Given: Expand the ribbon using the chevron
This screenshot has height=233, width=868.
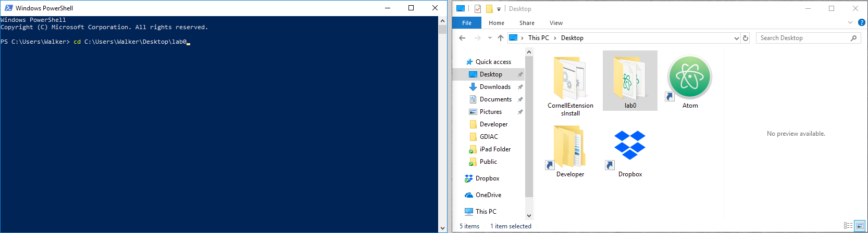Looking at the screenshot, I should click(850, 22).
